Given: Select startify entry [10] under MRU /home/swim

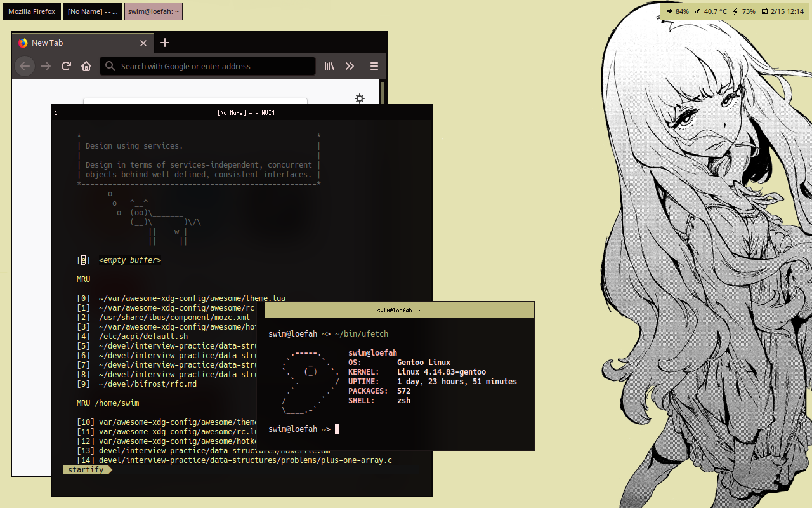Looking at the screenshot, I should tap(166, 422).
